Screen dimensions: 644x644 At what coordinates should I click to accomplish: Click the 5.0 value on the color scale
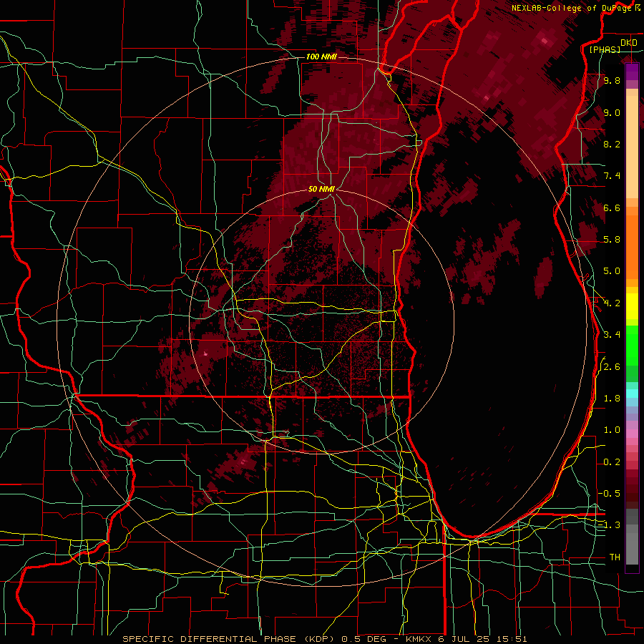coord(612,271)
